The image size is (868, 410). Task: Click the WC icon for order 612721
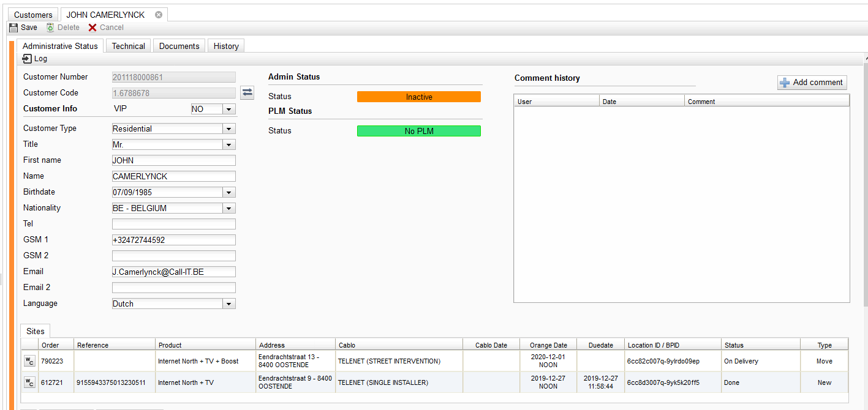click(x=29, y=382)
